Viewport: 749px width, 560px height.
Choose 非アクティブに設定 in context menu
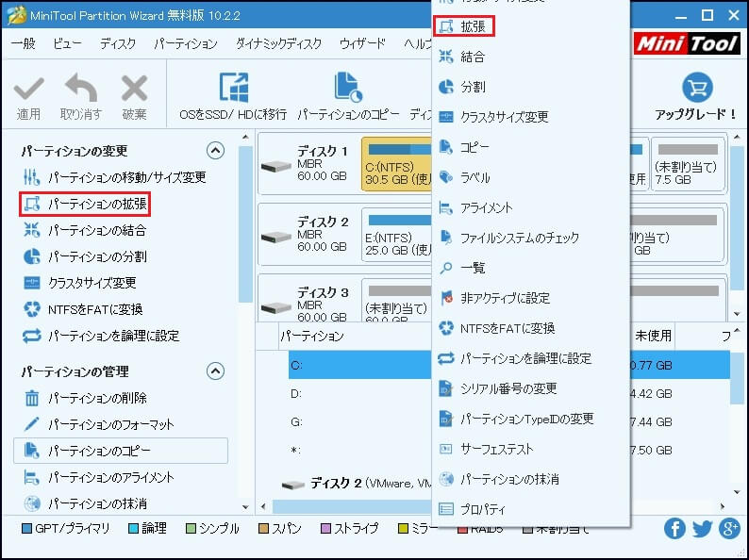[x=530, y=298]
